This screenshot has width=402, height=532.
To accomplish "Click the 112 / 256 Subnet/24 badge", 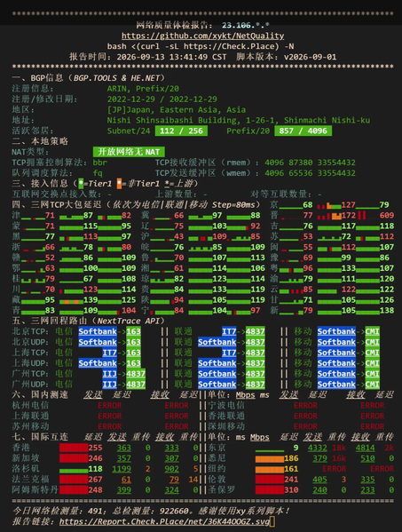I will [181, 131].
